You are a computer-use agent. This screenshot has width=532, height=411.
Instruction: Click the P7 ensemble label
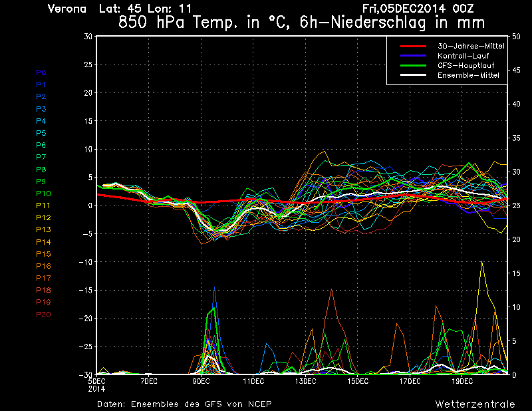(41, 157)
